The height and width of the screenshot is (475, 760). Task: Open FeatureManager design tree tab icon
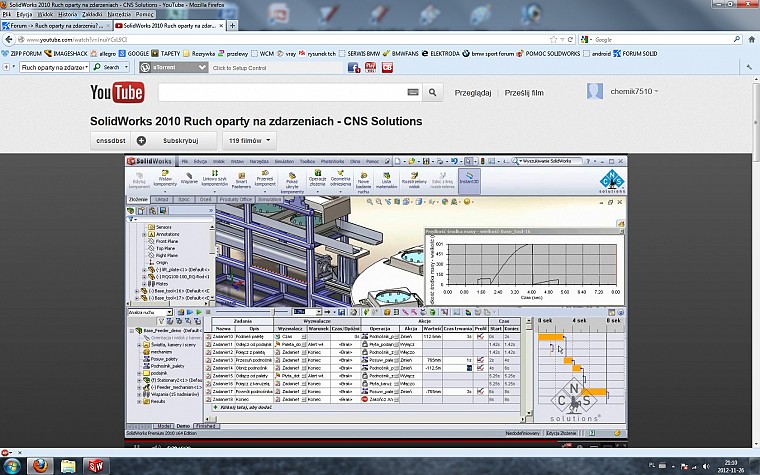click(x=131, y=210)
